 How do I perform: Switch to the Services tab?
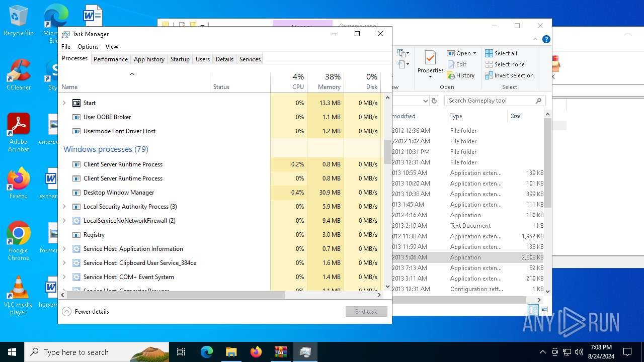[x=250, y=59]
